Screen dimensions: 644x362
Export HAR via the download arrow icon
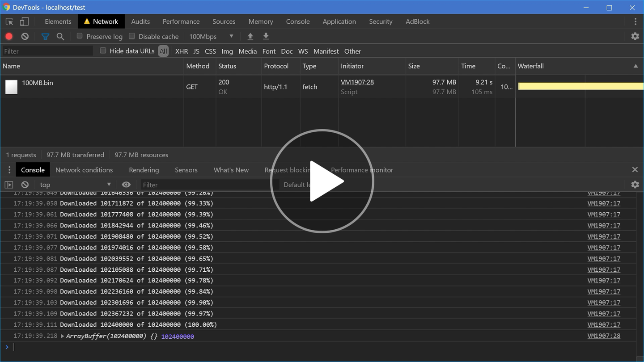(266, 36)
